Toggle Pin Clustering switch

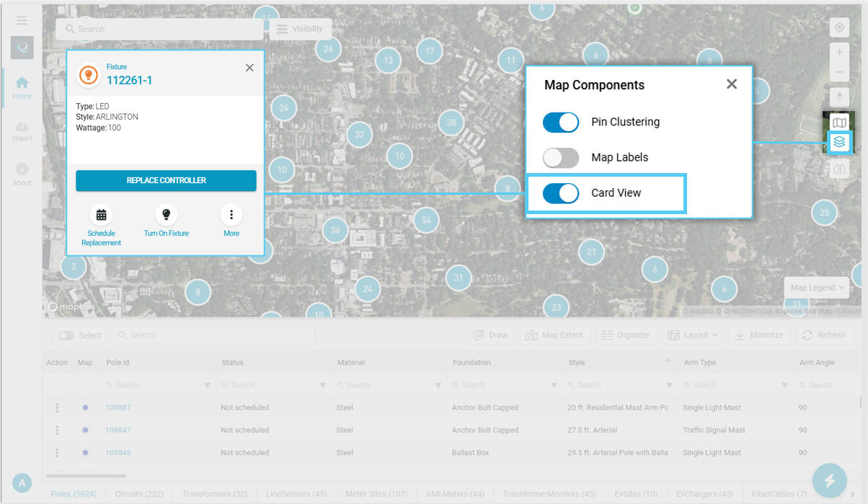[x=561, y=122]
